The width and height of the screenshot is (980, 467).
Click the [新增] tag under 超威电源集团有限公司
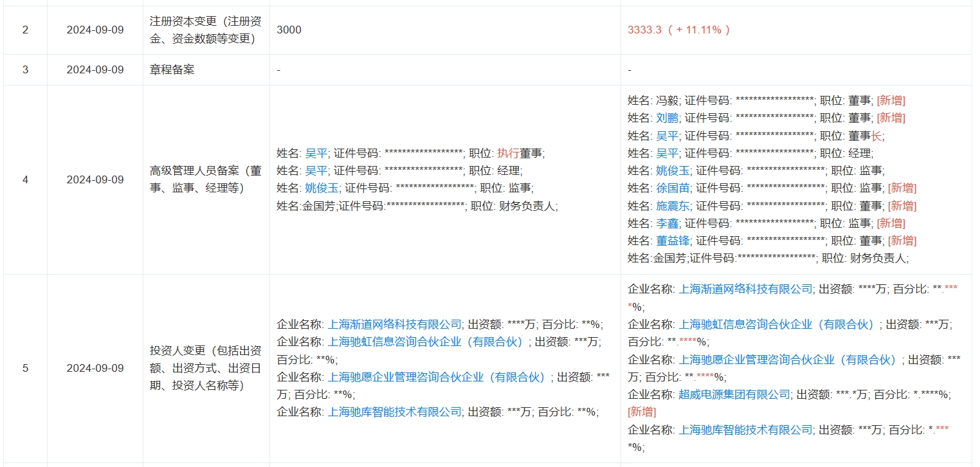(x=642, y=412)
